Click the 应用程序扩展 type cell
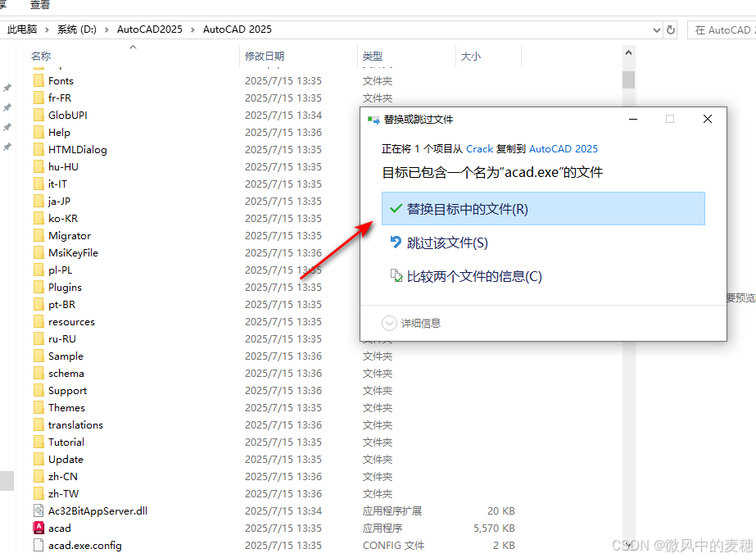The image size is (756, 558). 392,510
